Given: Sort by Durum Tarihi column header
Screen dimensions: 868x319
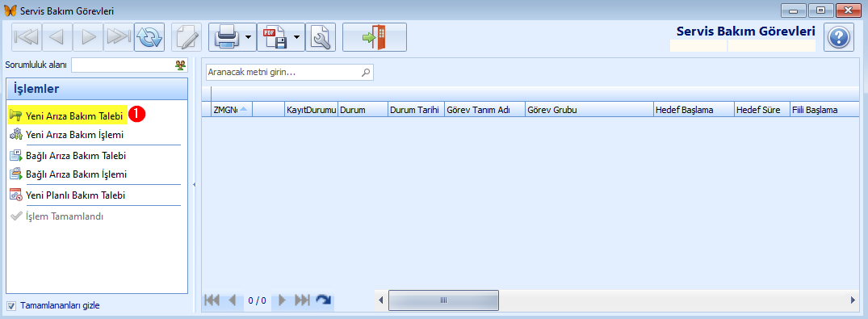Looking at the screenshot, I should [416, 110].
